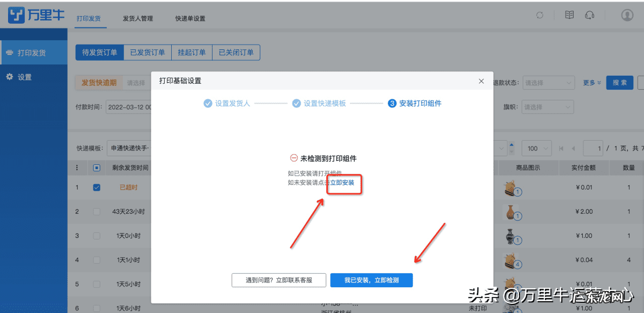The image size is (644, 313).
Task: Jump to first page using pagination icon
Action: click(x=561, y=148)
